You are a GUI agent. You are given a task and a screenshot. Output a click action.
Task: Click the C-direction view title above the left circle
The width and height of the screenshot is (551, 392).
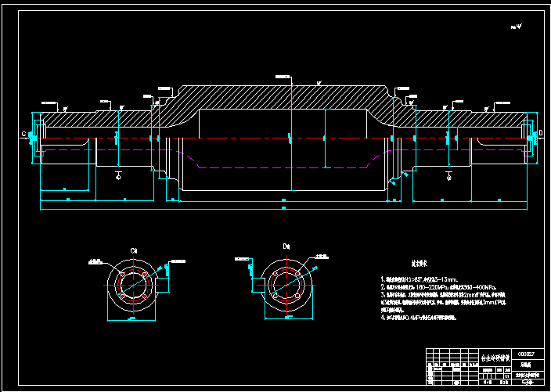tap(134, 251)
